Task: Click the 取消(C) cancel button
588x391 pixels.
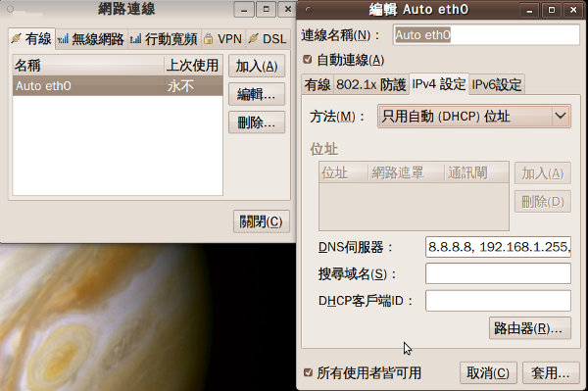Action: [488, 372]
